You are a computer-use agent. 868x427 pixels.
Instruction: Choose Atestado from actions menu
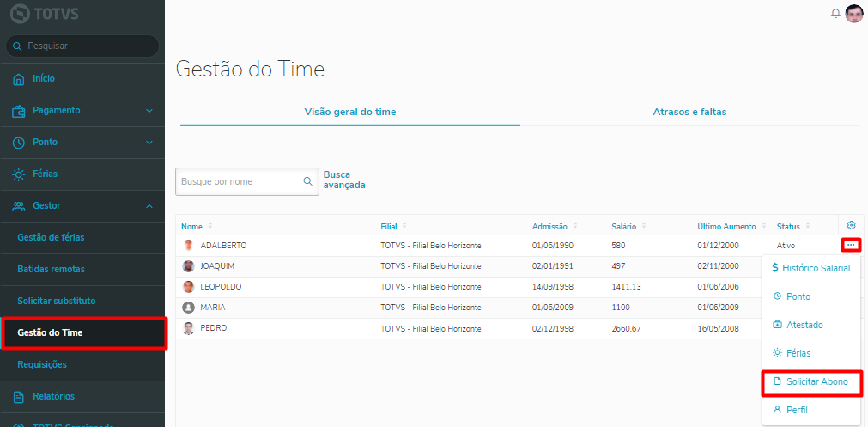[x=798, y=325]
